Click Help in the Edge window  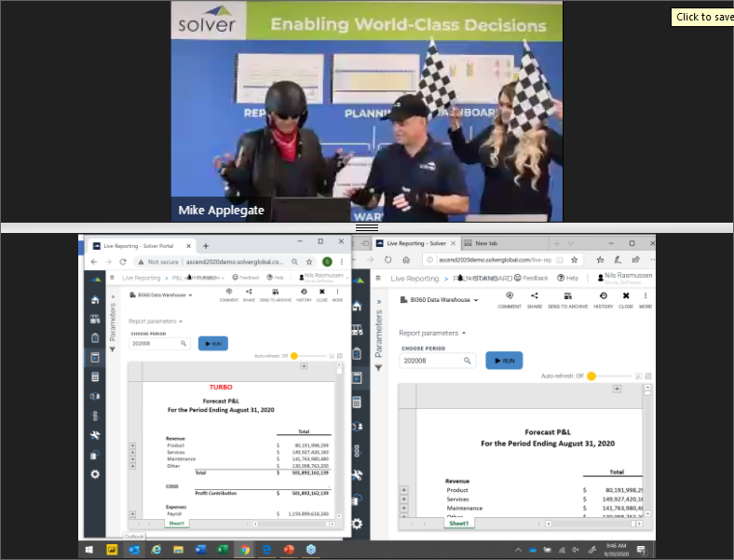pos(568,278)
